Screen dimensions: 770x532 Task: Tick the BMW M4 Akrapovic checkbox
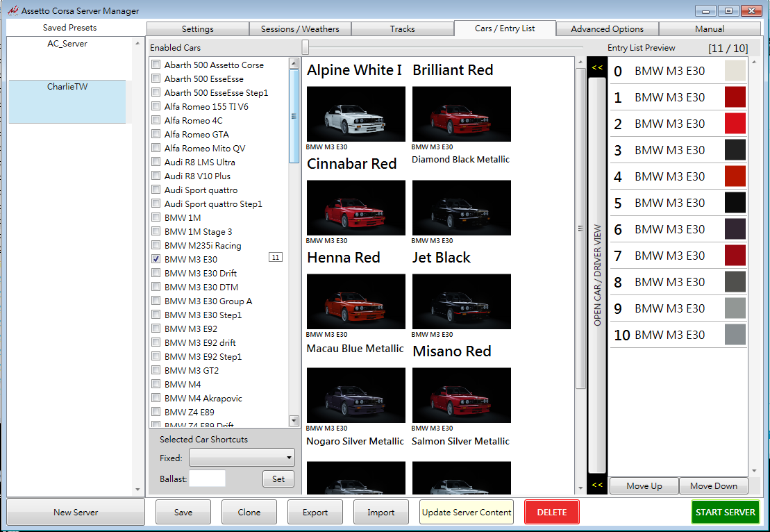156,398
